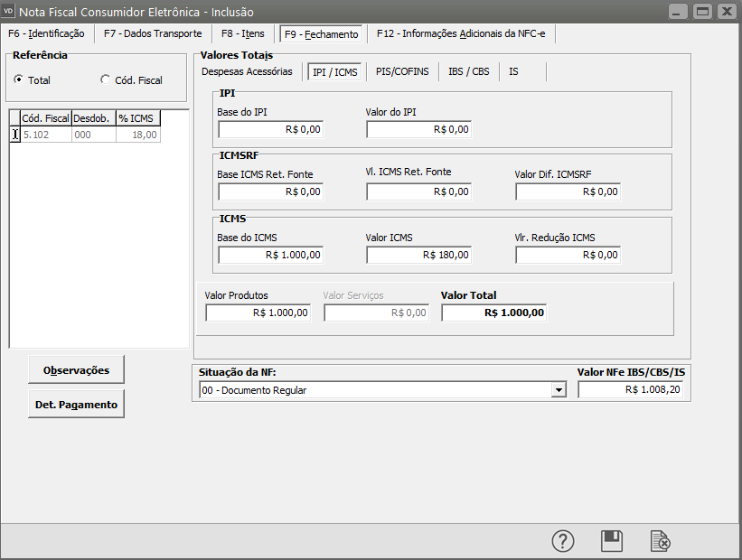The image size is (742, 560).
Task: Expand the Situação da NF dropdown
Action: tap(559, 390)
